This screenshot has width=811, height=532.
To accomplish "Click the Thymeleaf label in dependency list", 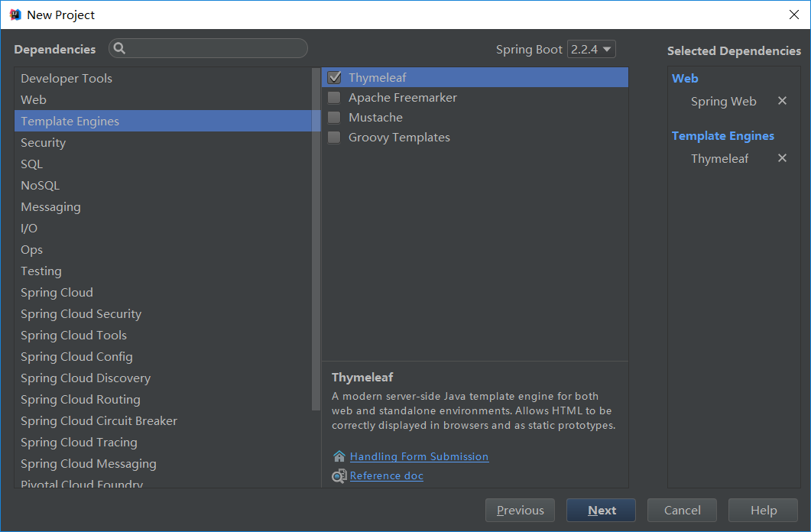I will 377,77.
